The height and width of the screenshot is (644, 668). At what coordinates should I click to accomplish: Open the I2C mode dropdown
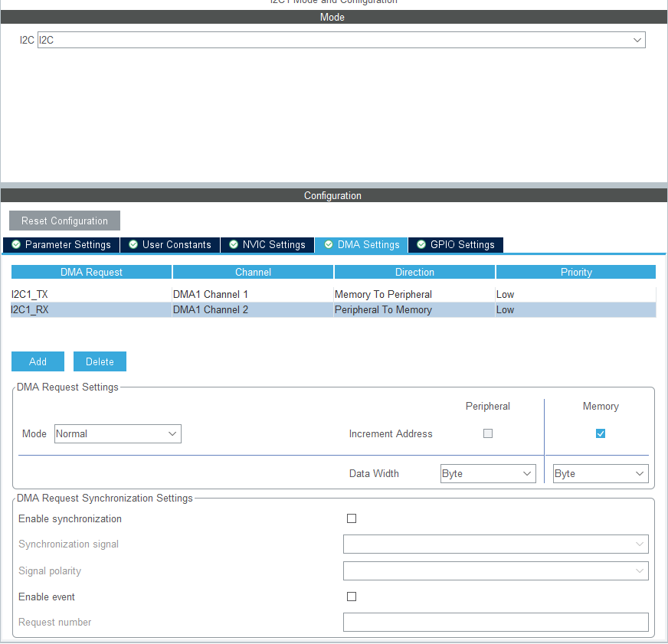[341, 40]
